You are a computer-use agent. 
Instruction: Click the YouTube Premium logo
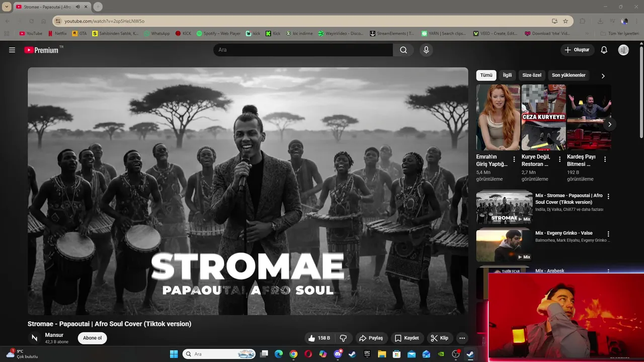(x=43, y=50)
